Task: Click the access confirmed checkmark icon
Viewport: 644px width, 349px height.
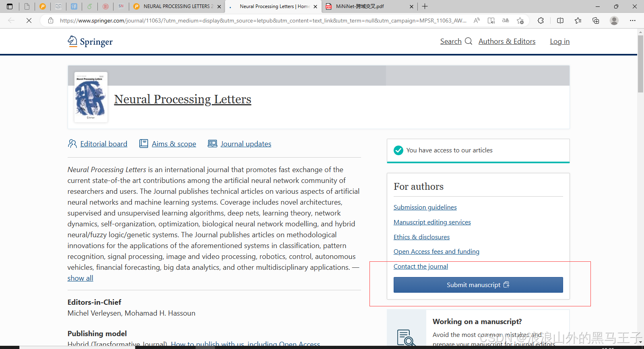Action: pyautogui.click(x=398, y=150)
